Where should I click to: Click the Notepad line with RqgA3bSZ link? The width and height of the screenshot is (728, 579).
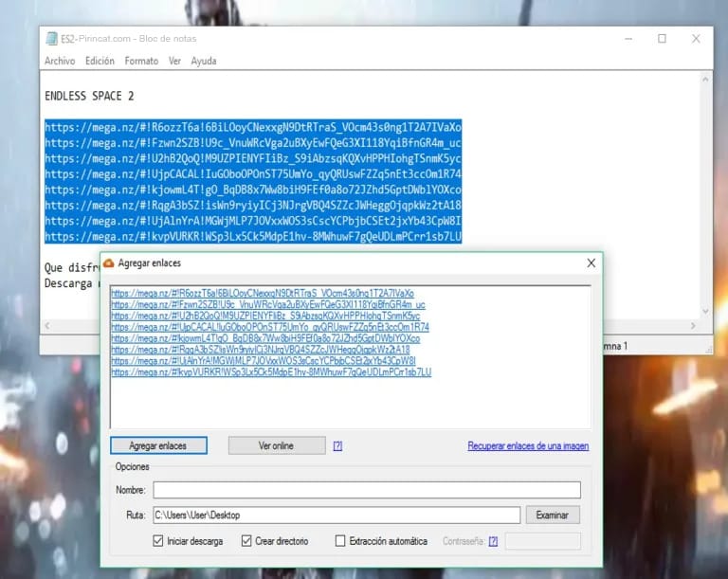click(x=253, y=206)
